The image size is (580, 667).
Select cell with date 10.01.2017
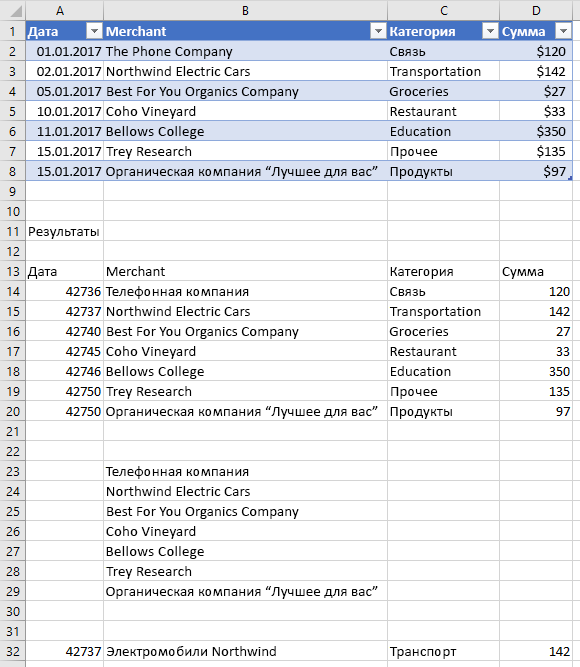64,111
